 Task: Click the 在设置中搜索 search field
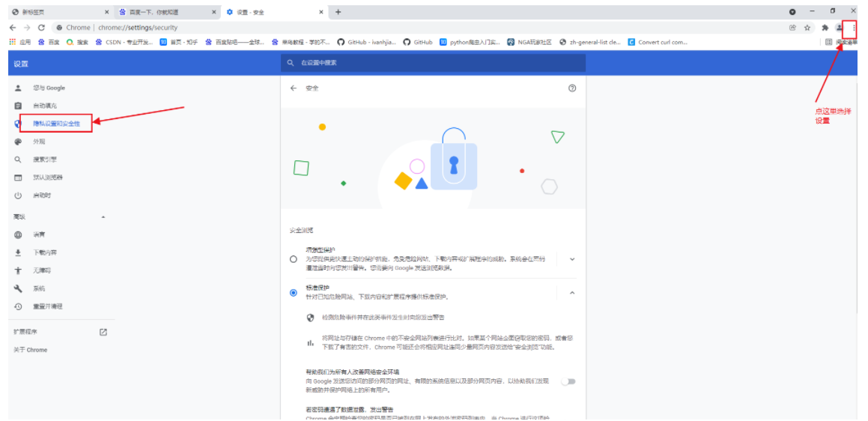click(x=433, y=63)
